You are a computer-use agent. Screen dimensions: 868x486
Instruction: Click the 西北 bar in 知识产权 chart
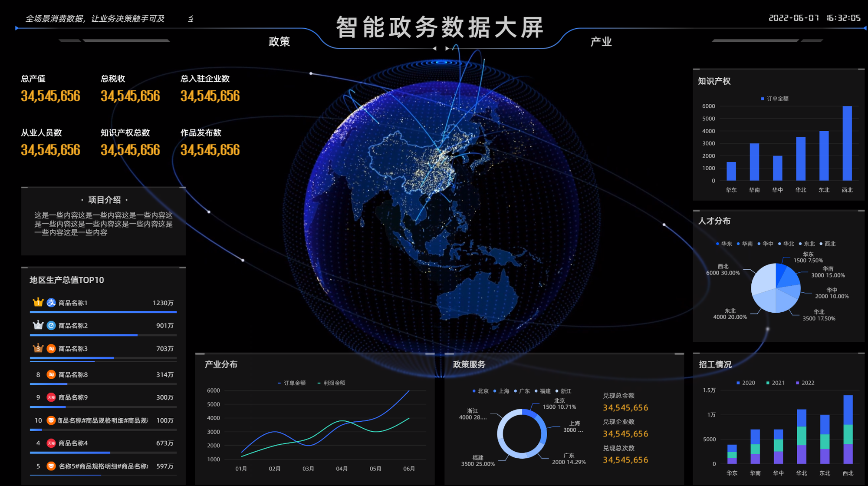coord(847,143)
